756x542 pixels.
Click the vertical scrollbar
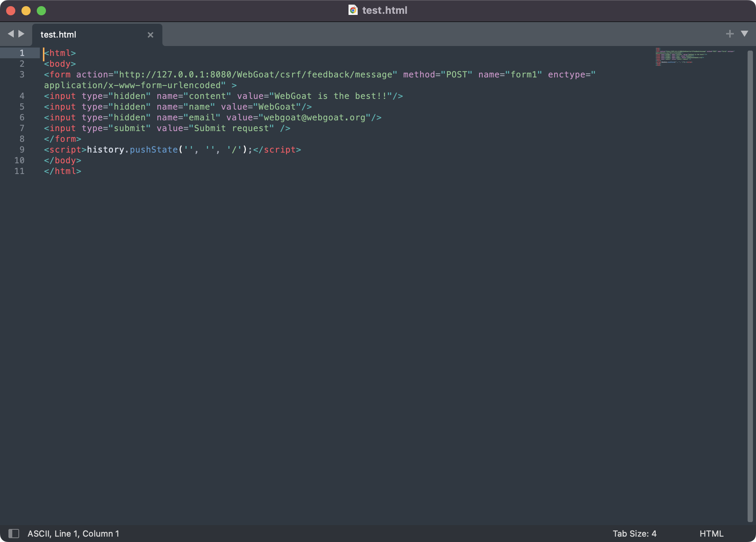coord(750,286)
